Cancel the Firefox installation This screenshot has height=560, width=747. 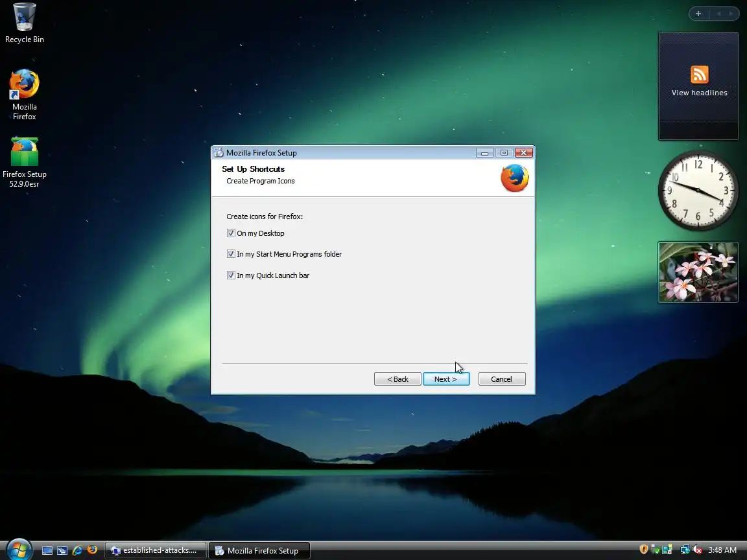click(502, 379)
